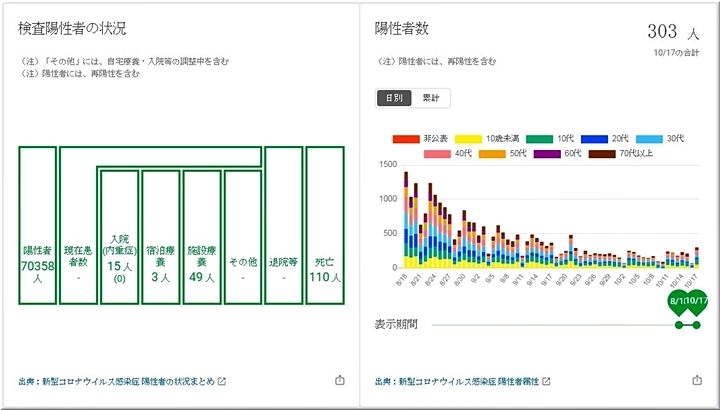Click the 10/17 end handle on period slider
This screenshot has height=410, width=720.
coord(695,303)
